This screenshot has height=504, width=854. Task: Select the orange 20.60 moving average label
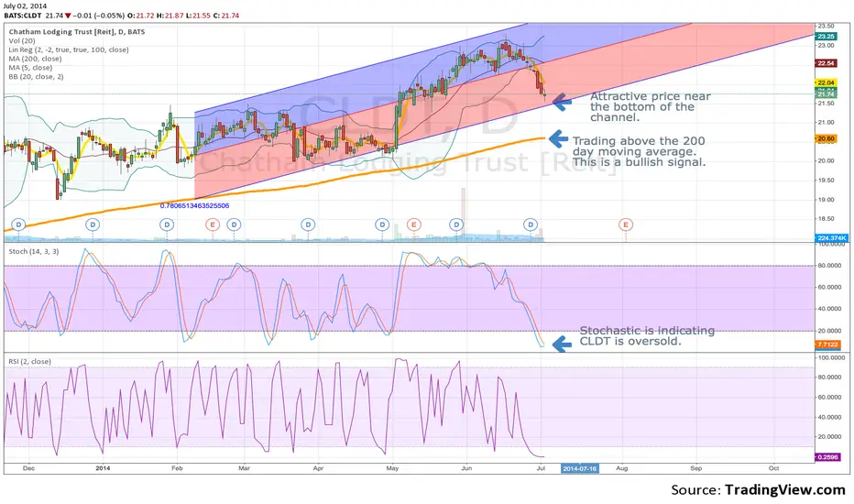(826, 139)
